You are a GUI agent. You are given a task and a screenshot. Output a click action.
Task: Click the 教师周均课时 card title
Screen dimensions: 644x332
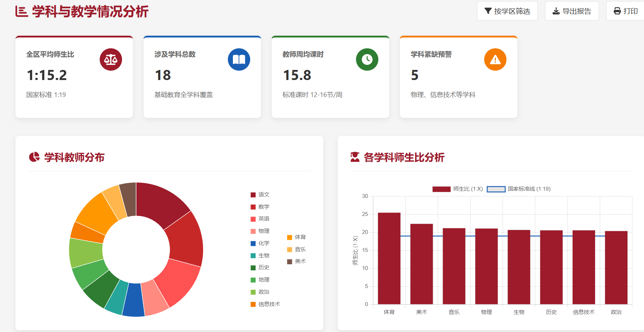[x=303, y=54]
